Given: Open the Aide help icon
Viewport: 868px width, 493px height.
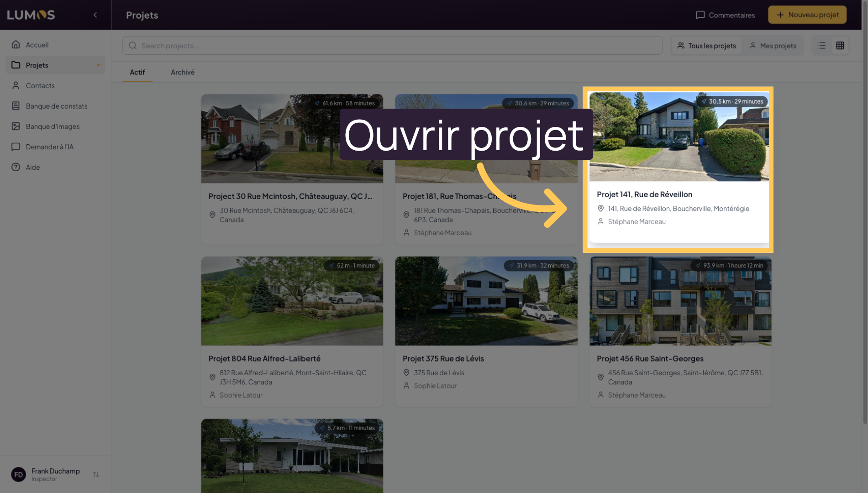Looking at the screenshot, I should 16,168.
